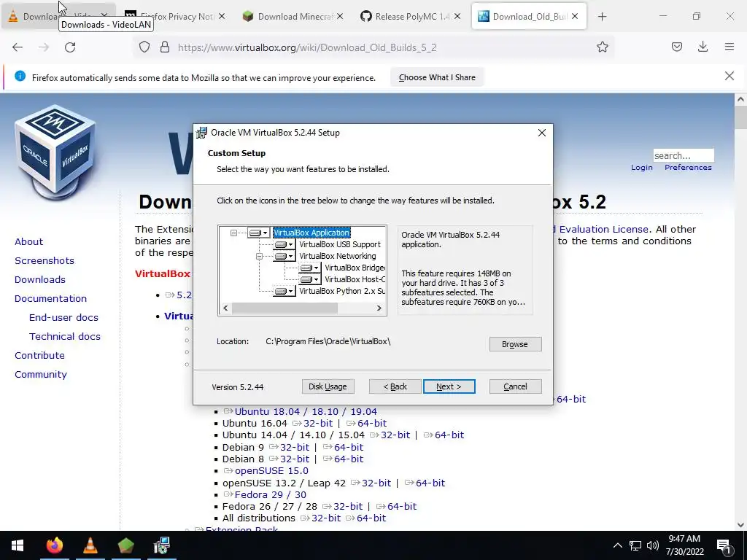
Task: Open Firefox application menu
Action: 729,47
